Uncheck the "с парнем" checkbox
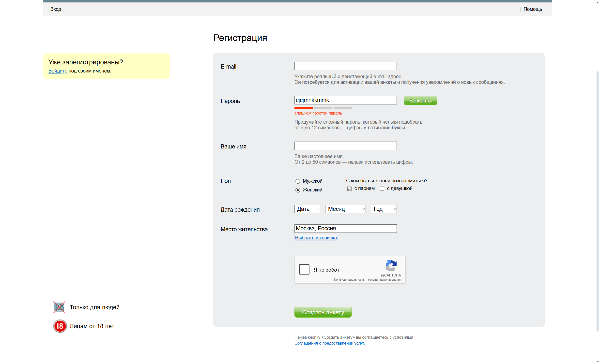Screen dimensions: 600x364 pos(349,189)
